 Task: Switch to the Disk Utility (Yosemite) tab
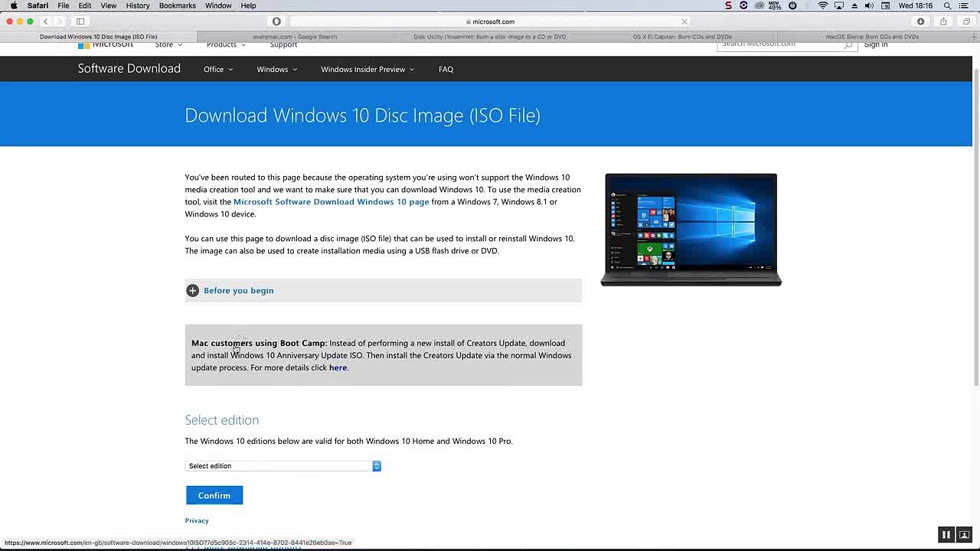(490, 37)
